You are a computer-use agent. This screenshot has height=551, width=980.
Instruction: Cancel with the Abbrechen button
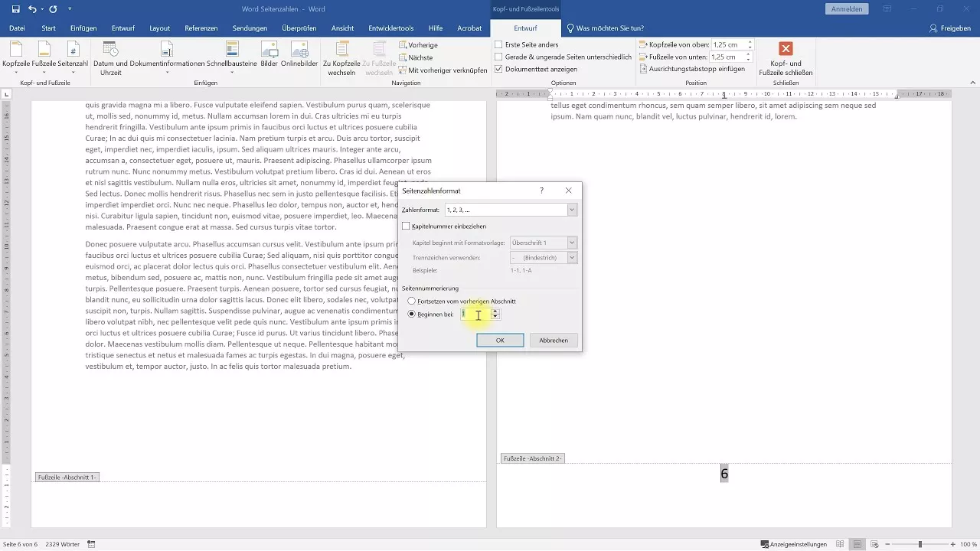coord(553,340)
